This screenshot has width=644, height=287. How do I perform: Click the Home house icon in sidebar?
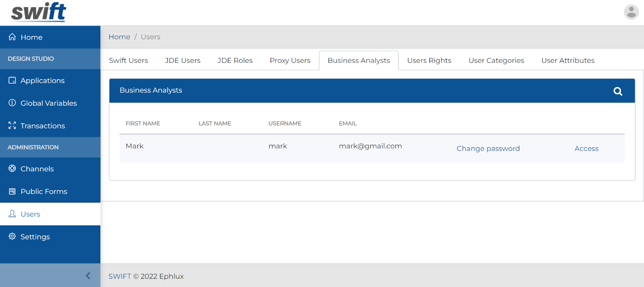(12, 37)
